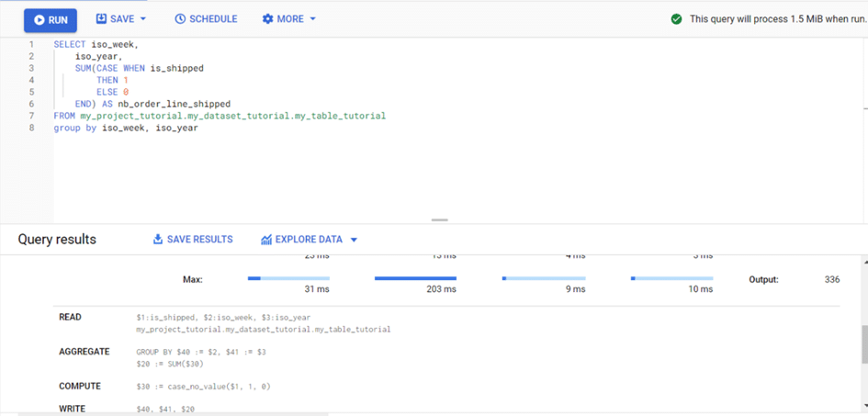The image size is (868, 416).
Task: Open the SAVE dropdown arrow
Action: pos(143,19)
